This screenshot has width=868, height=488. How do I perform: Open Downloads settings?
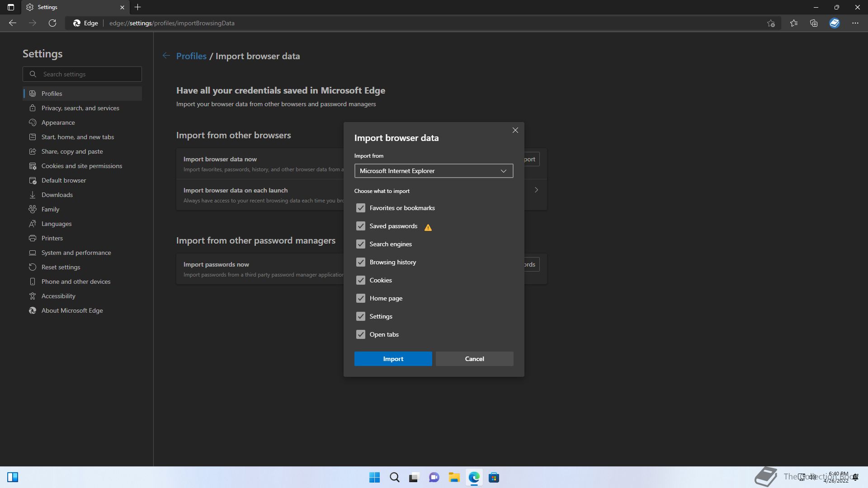click(82, 195)
